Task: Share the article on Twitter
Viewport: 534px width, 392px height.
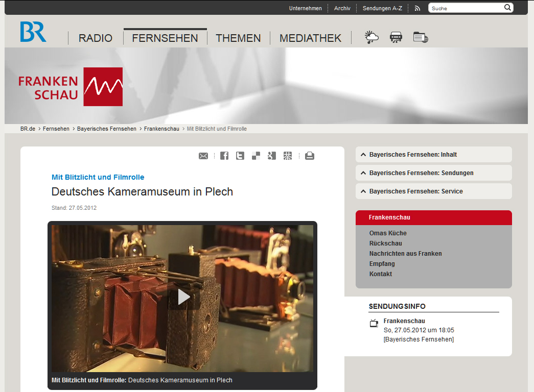Action: (240, 156)
